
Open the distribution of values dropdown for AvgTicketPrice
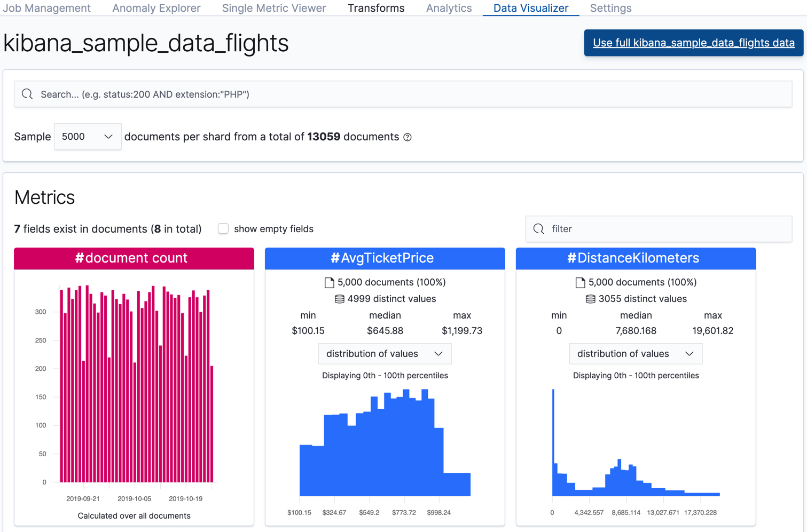pos(385,354)
